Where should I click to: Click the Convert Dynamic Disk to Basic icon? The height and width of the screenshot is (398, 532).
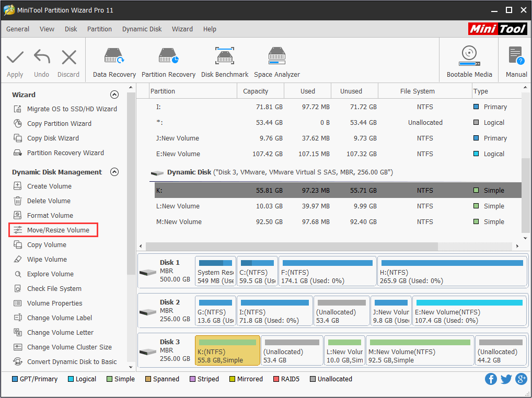[17, 362]
